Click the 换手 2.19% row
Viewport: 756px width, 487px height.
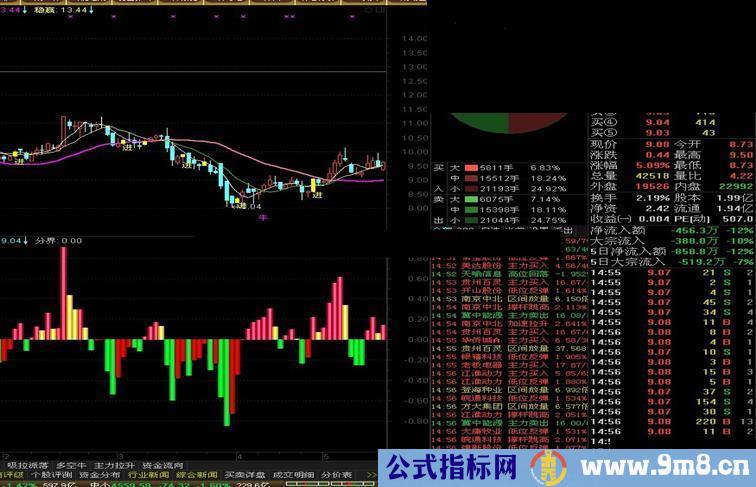(x=630, y=198)
